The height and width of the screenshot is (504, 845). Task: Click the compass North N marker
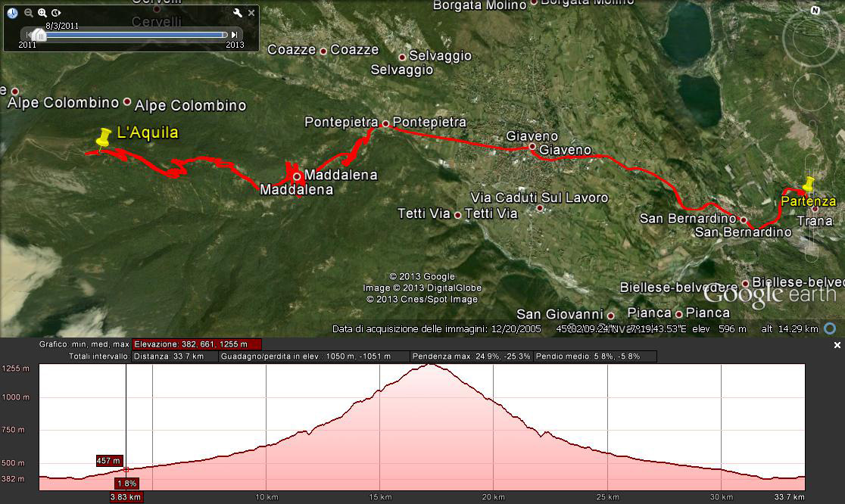(x=815, y=11)
